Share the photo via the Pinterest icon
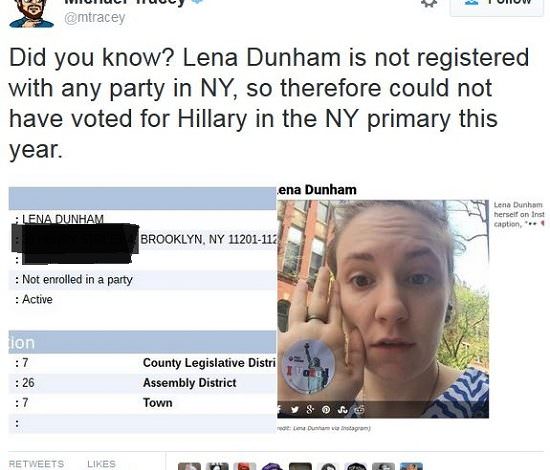The image size is (550, 470). point(326,409)
